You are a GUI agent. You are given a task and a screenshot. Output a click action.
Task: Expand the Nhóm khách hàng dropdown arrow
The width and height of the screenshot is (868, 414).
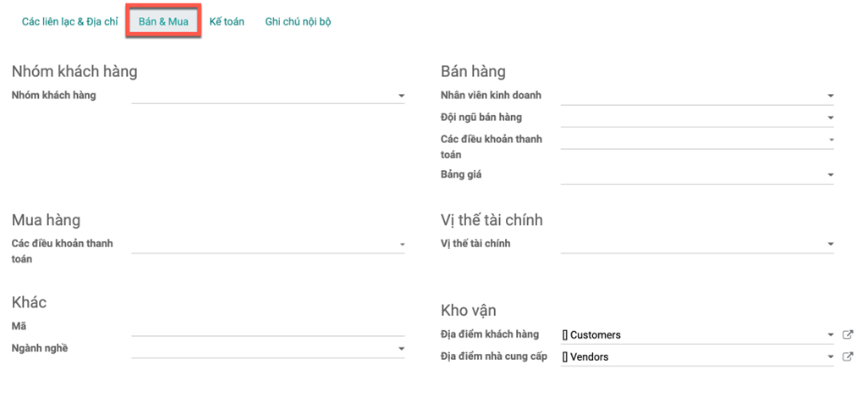coord(401,96)
